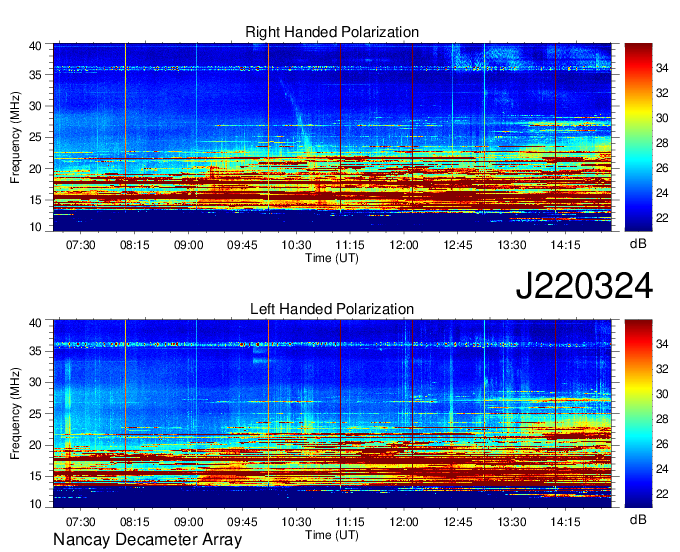This screenshot has width=680, height=552.
Task: Click the 20 MHz tick of Right Handed plot
Action: pos(35,169)
